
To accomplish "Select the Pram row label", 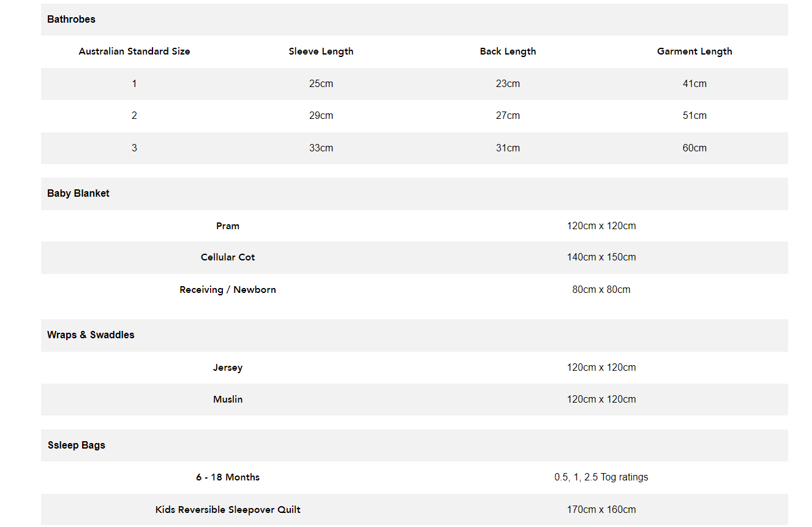I will tap(228, 226).
